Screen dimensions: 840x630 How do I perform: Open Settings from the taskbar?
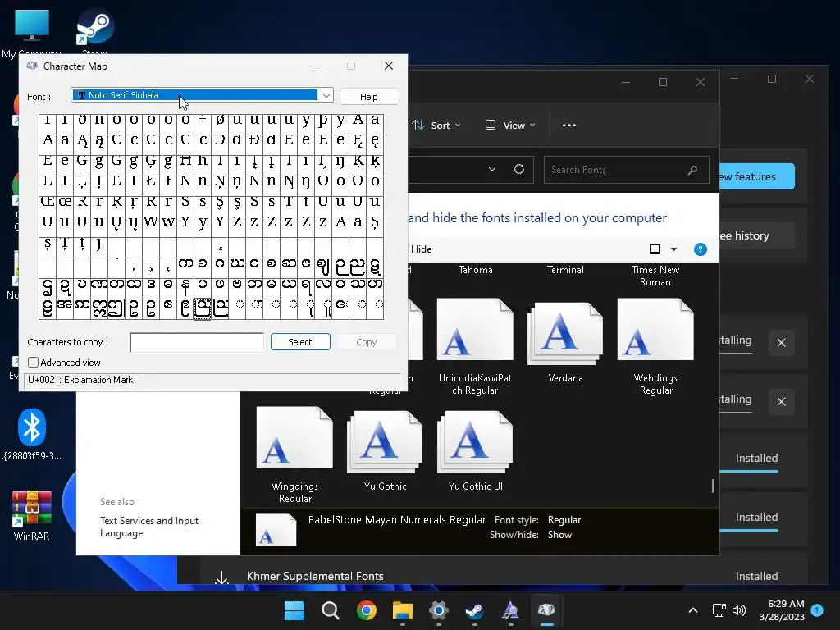[438, 610]
